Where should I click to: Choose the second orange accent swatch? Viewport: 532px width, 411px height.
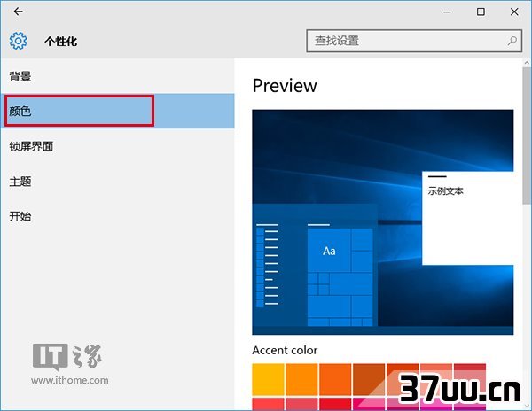301,379
